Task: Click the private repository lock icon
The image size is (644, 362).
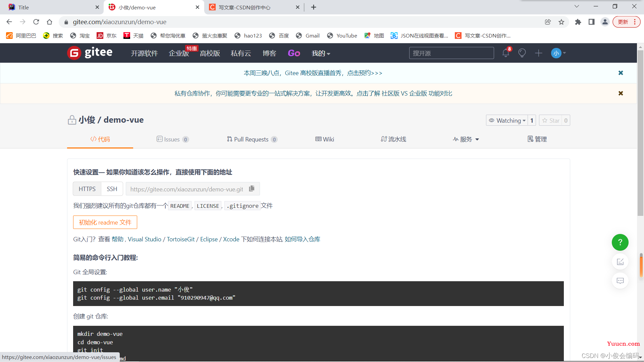Action: pos(72,120)
